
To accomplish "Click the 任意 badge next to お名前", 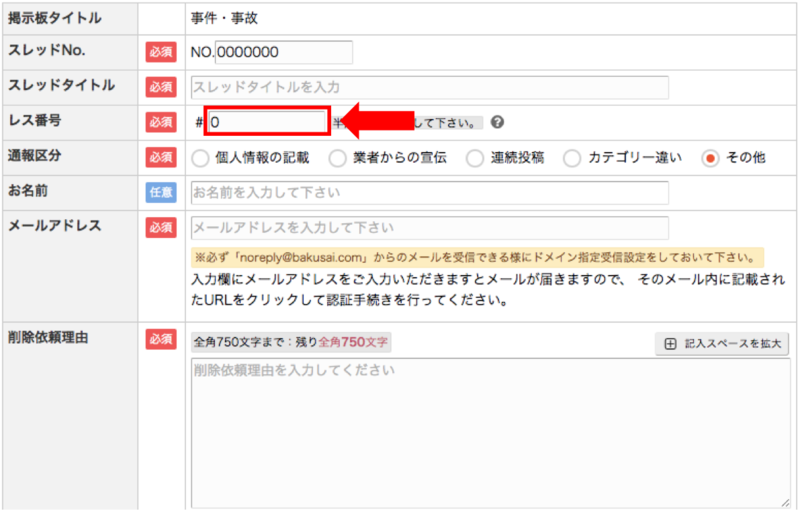I will point(161,192).
